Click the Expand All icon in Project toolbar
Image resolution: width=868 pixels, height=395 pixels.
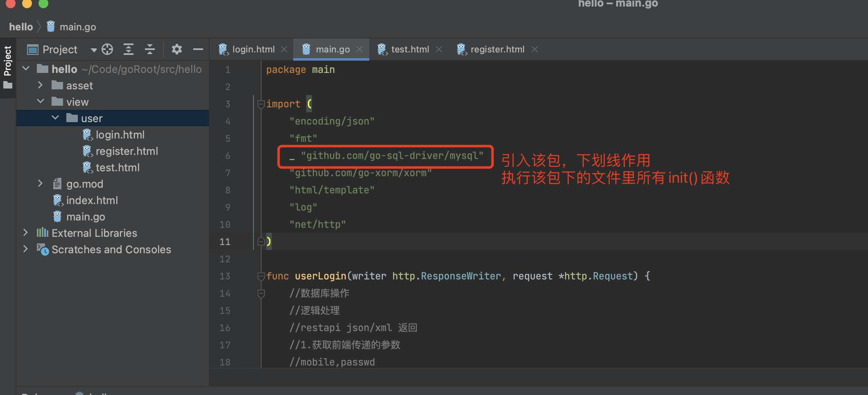129,49
